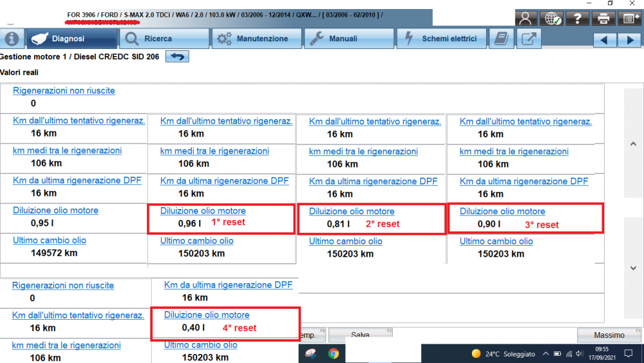Viewport: 644px width, 363px height.
Task: Open Google Chrome from the taskbar
Action: 333,353
